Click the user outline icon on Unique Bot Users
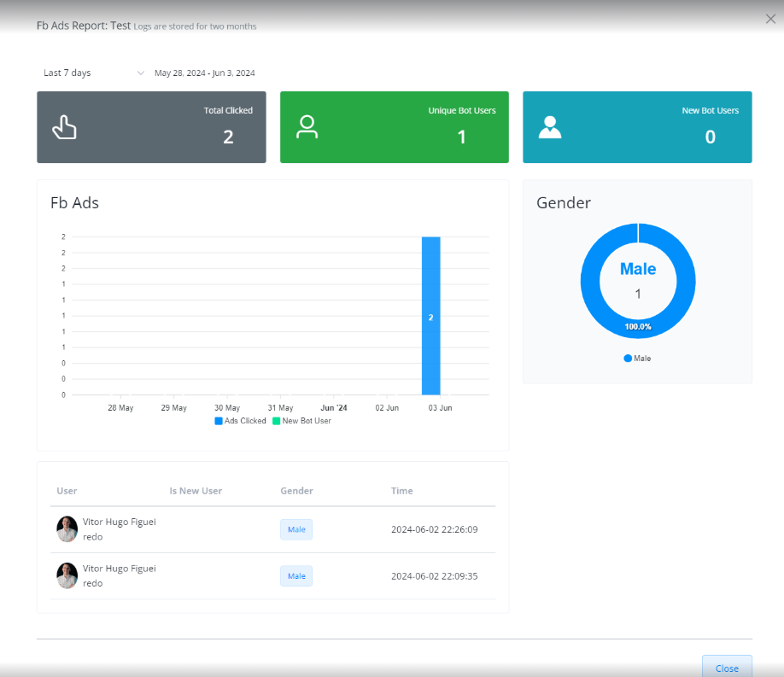 click(x=307, y=127)
